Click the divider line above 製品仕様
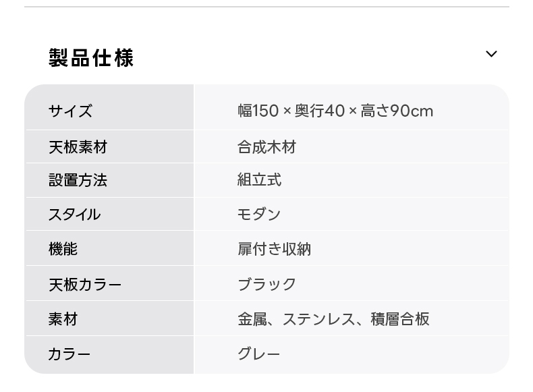 (266, 7)
